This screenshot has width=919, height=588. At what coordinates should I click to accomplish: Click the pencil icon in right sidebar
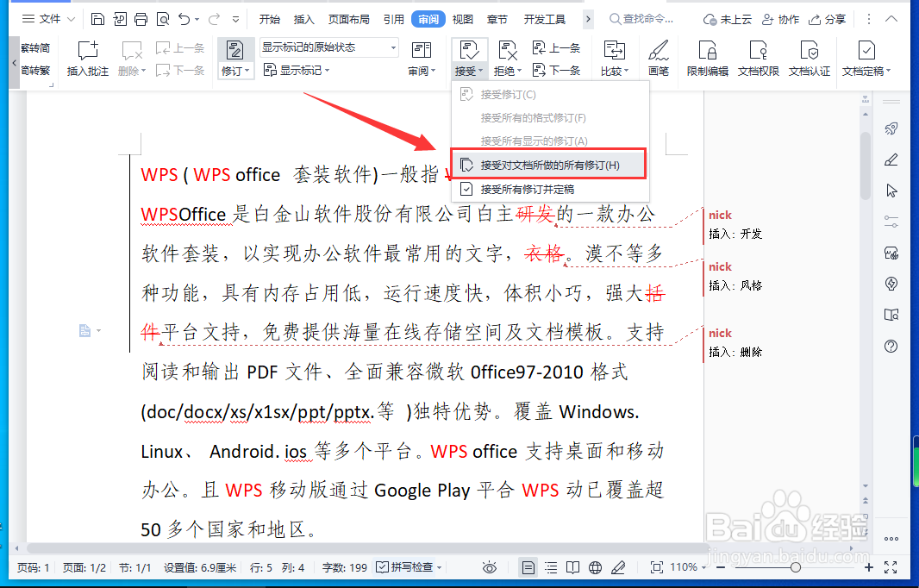pos(891,160)
